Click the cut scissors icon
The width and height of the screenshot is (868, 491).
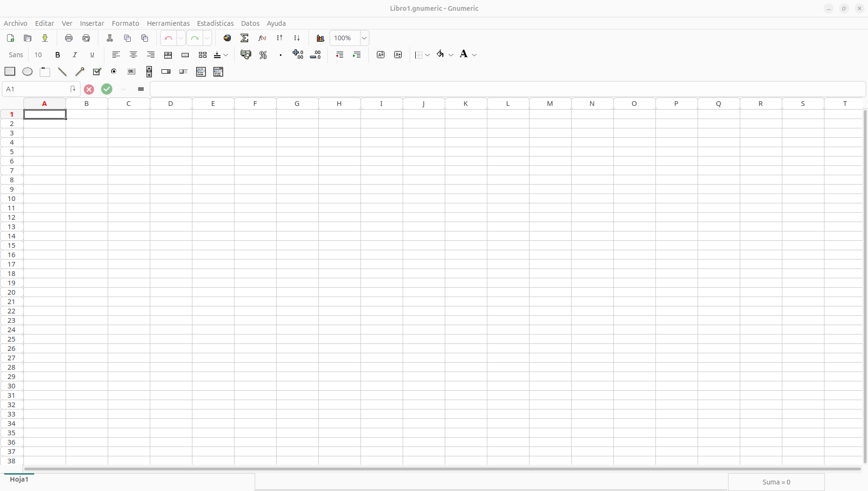(x=110, y=38)
